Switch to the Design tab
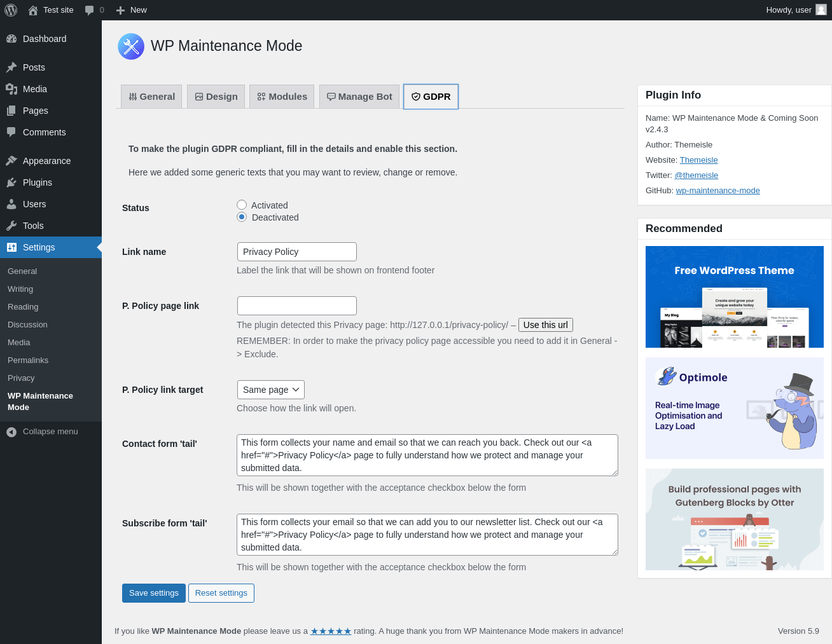Screen dimensions: 832x644 [216, 97]
